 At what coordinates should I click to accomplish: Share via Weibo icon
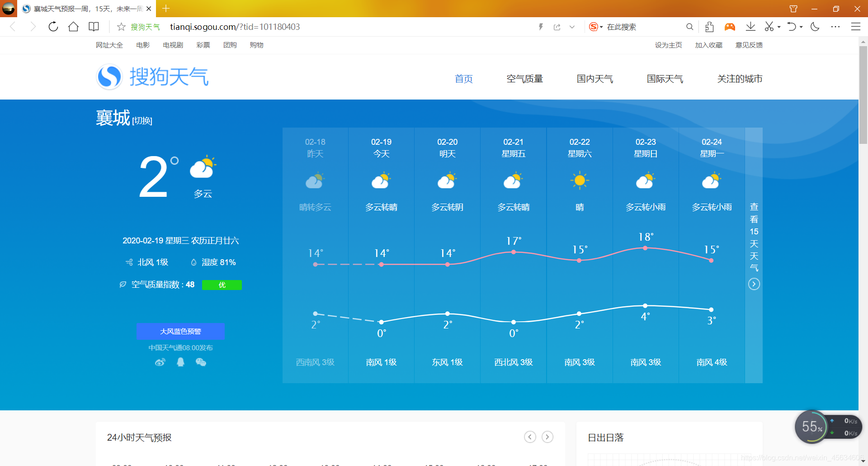[160, 362]
